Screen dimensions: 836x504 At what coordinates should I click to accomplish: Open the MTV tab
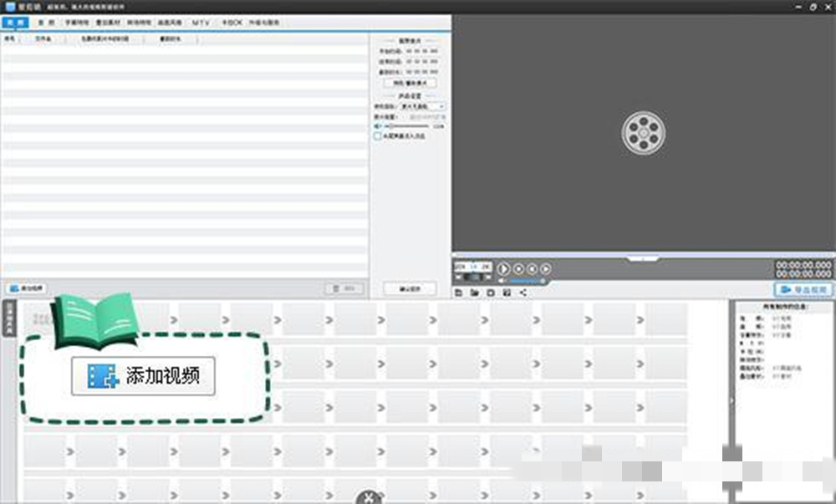point(201,23)
